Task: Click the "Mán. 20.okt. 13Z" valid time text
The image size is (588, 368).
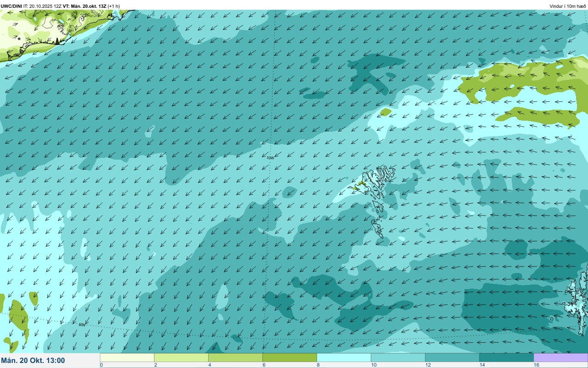Action: (x=89, y=6)
